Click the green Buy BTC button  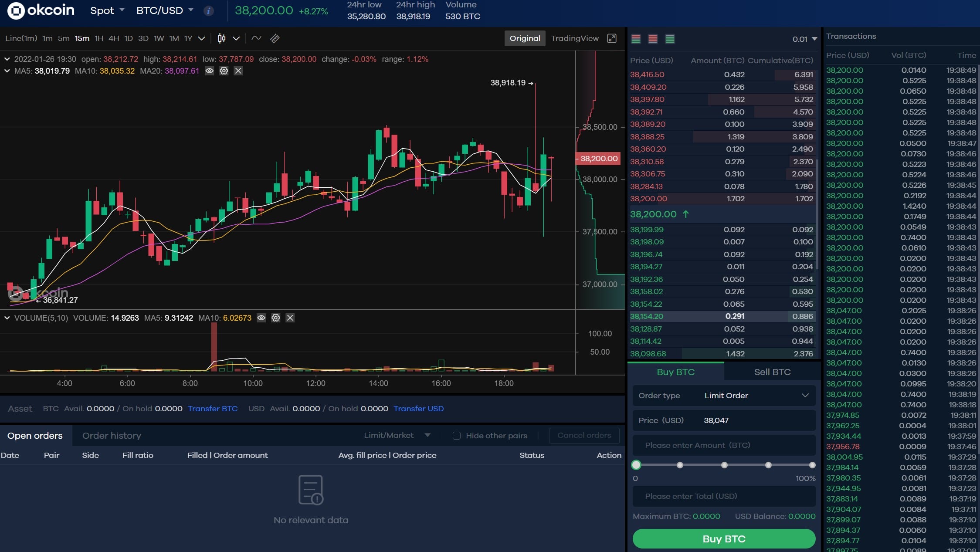click(723, 538)
